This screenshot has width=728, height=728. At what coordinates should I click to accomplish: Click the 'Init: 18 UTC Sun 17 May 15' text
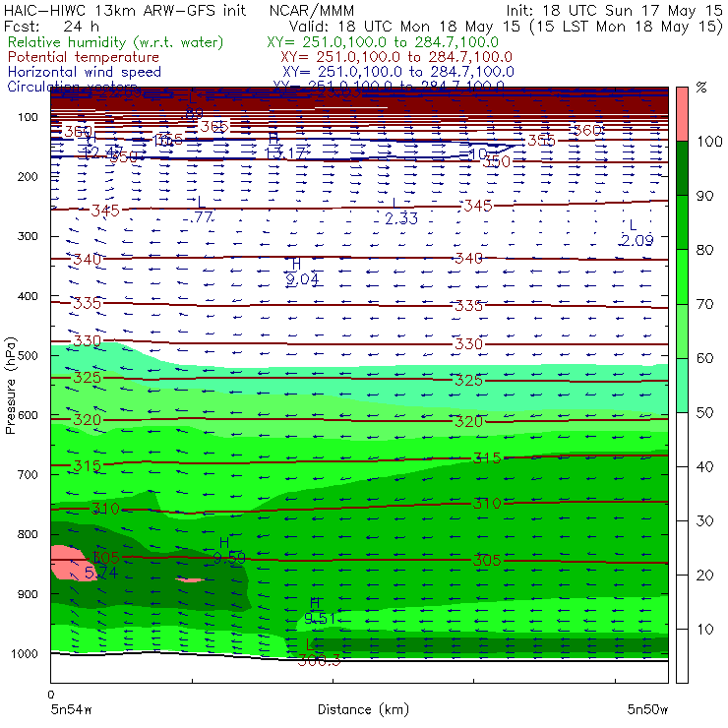614,10
